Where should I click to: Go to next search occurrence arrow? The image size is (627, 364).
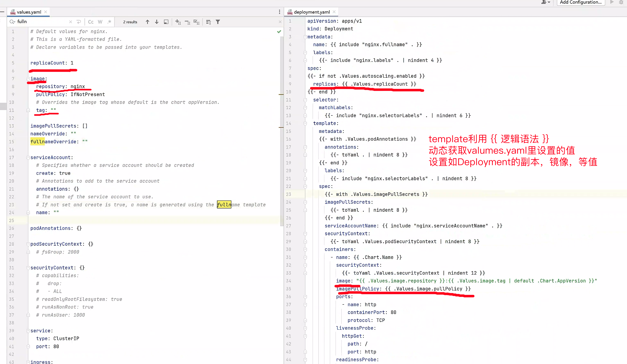157,22
